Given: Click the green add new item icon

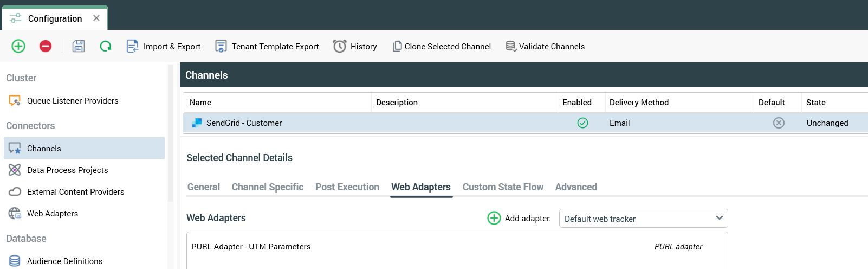Looking at the screenshot, I should (x=18, y=46).
